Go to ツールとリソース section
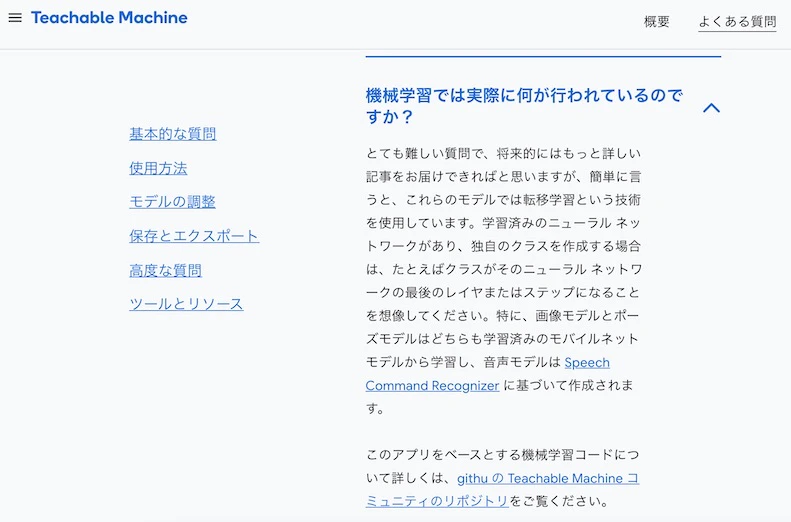 point(186,304)
